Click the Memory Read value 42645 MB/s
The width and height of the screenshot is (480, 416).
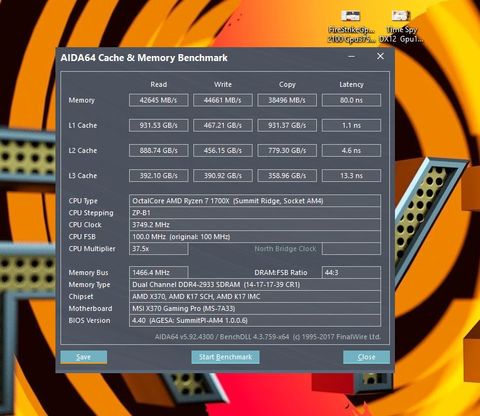[159, 100]
